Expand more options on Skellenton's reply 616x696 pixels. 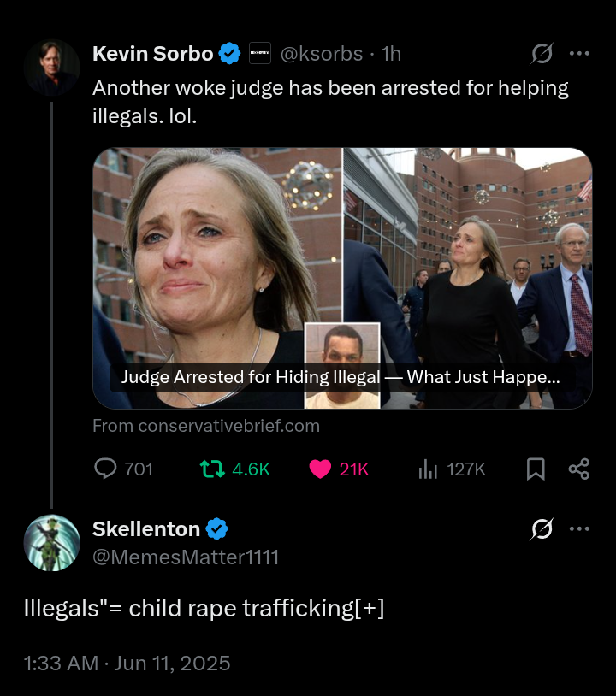579,529
